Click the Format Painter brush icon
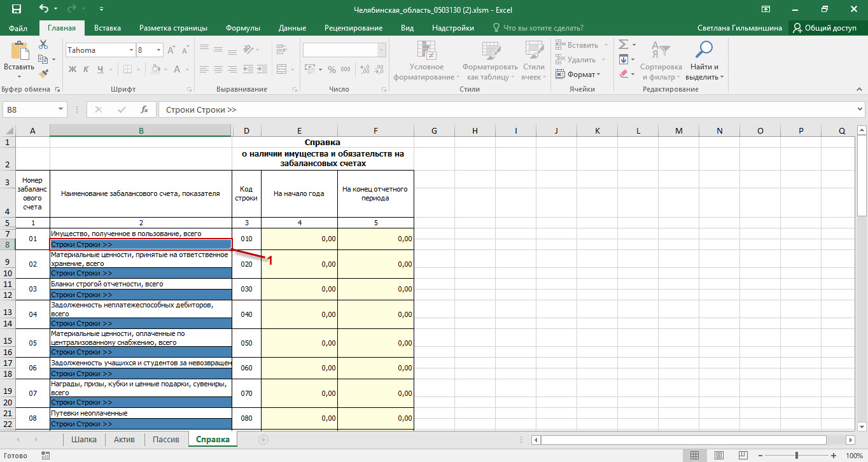This screenshot has width=868, height=462. [43, 73]
